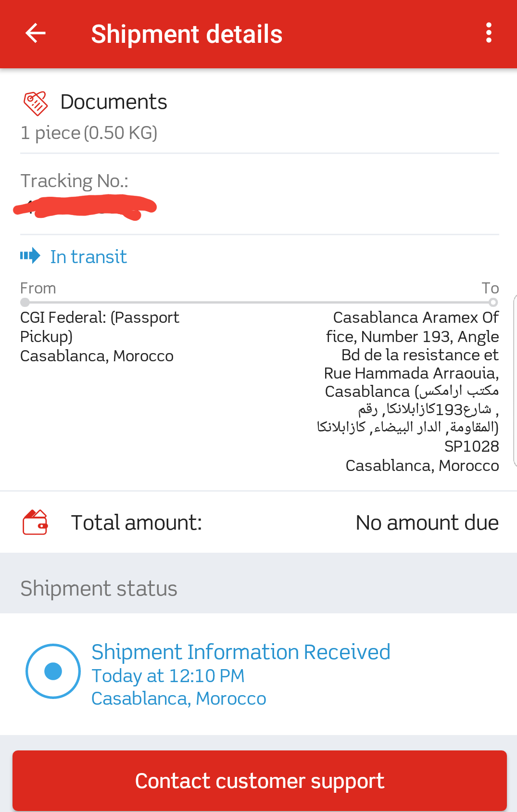The height and width of the screenshot is (812, 517).
Task: Tap the Shipment details title
Action: click(x=187, y=34)
